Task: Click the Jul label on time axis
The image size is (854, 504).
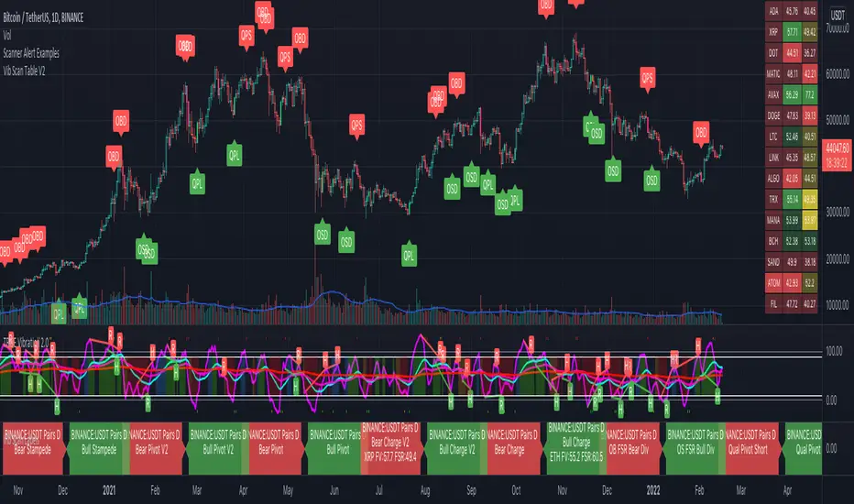Action: click(x=379, y=490)
